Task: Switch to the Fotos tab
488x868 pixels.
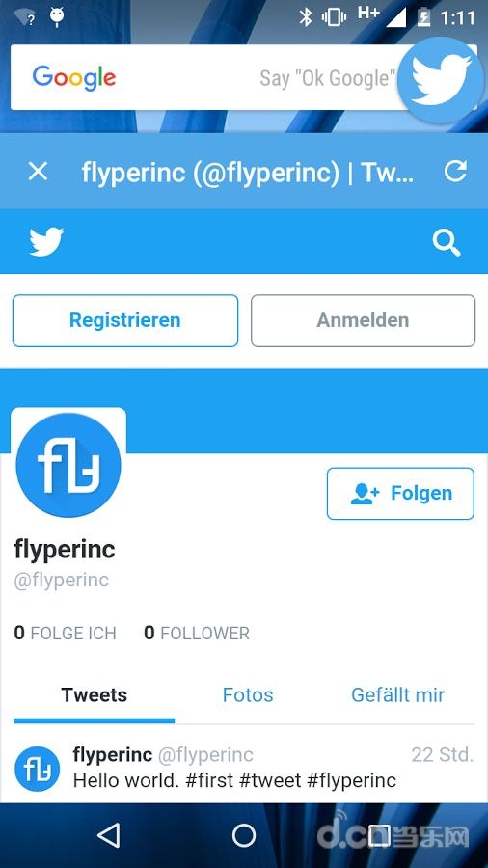Action: coord(248,695)
